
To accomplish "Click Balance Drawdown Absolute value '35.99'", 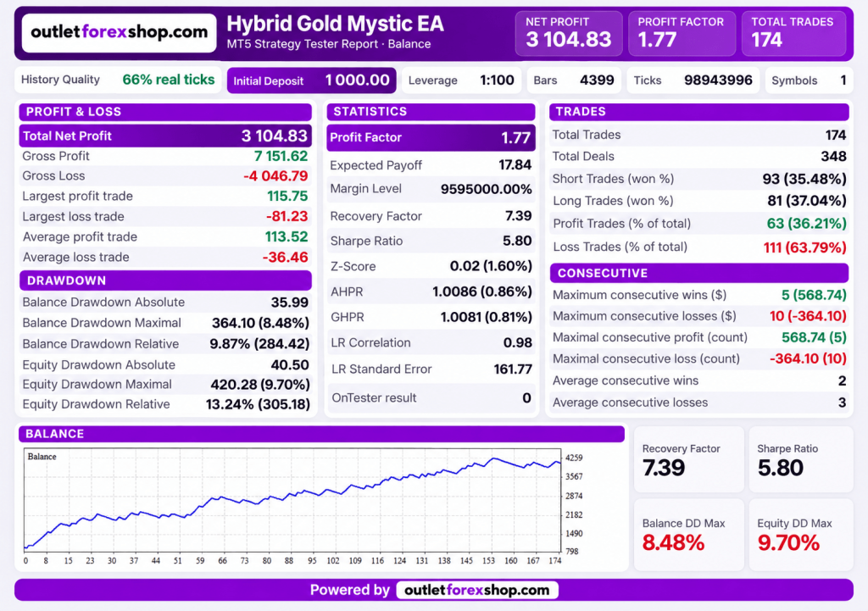I will pyautogui.click(x=290, y=303).
